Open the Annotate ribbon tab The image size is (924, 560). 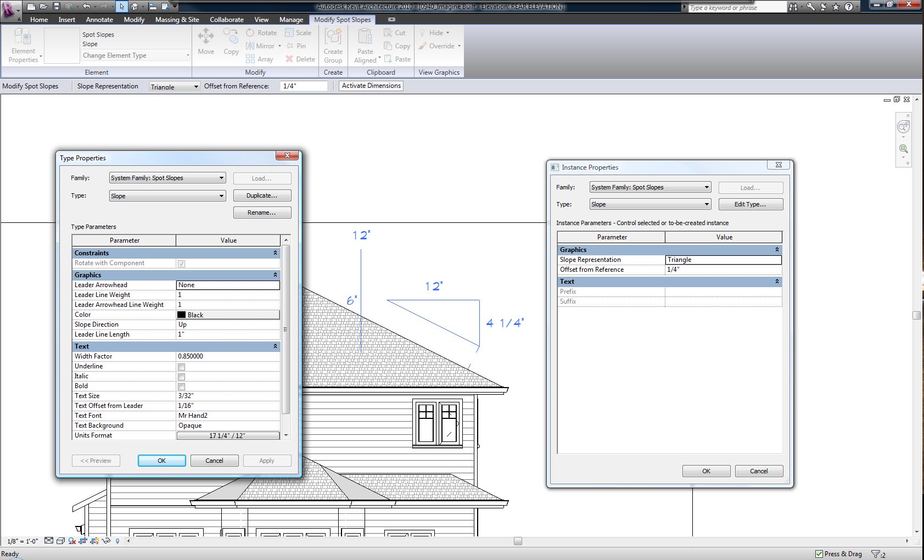pos(99,20)
